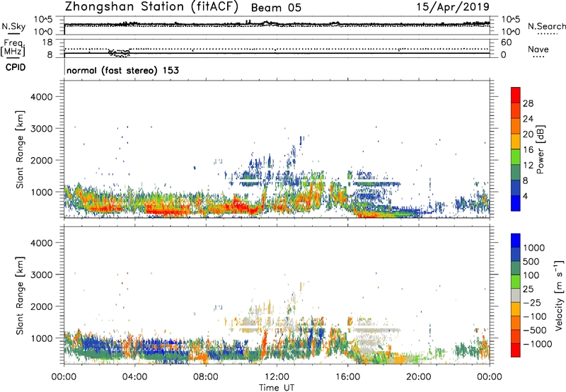Screen dimensions: 566x392
Task: Click the "20" label on Power colorbar
Action: [528, 134]
